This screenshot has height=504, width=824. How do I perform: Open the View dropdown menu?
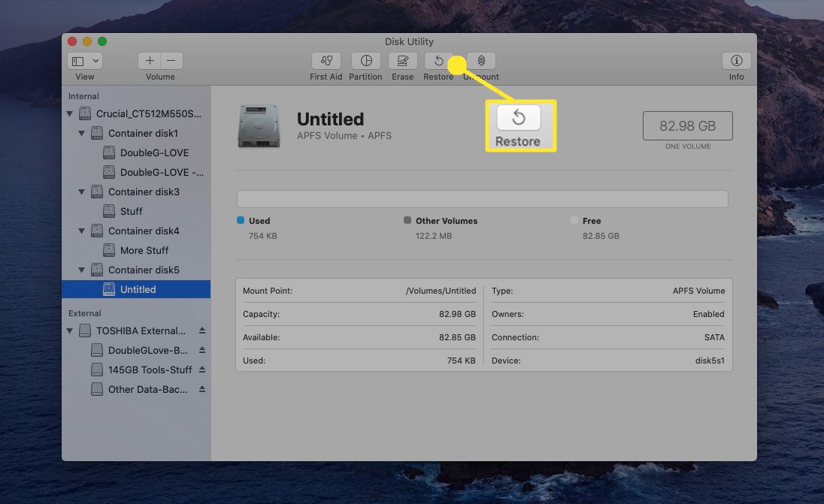(85, 61)
